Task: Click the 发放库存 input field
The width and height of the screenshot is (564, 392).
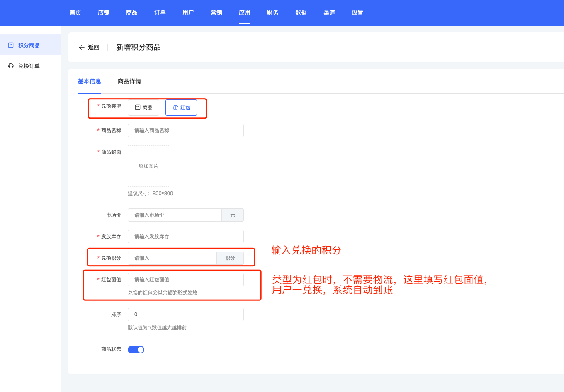Action: point(186,236)
